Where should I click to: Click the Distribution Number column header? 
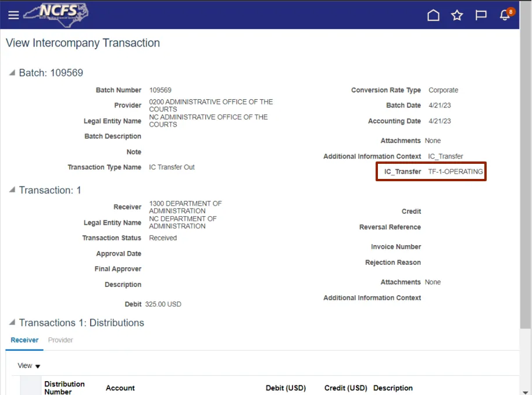(x=65, y=387)
